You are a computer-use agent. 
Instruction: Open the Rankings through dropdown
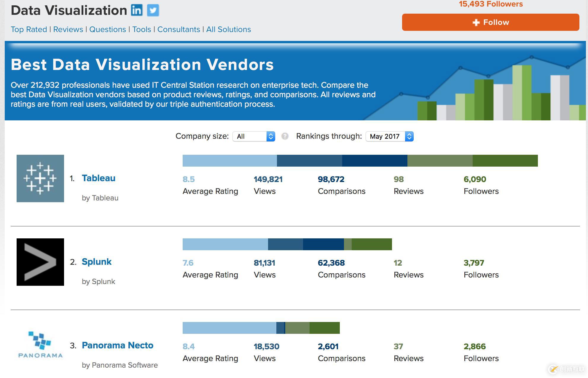389,136
